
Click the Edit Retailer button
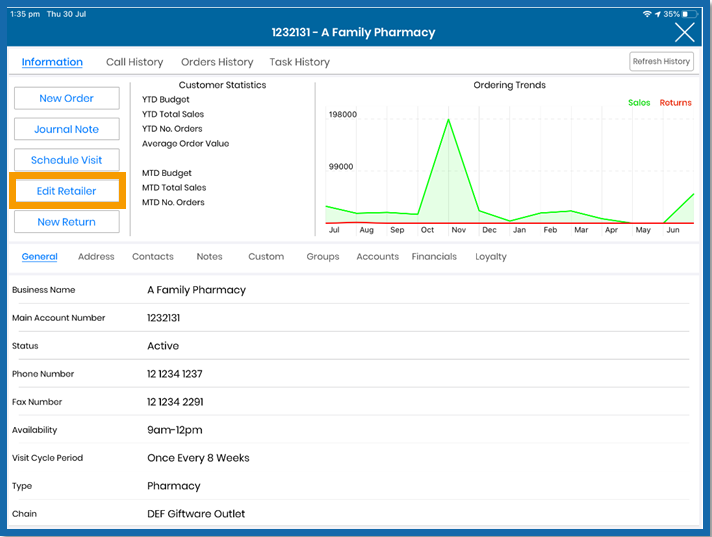67,191
